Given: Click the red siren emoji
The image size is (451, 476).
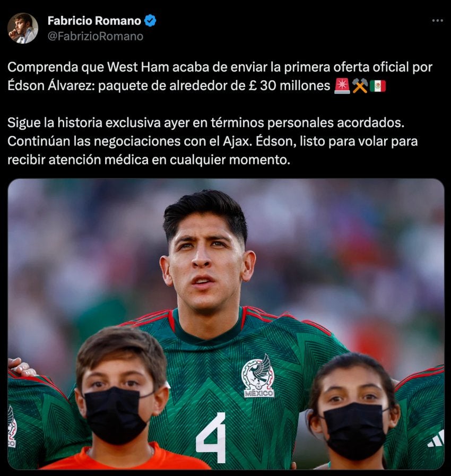Looking at the screenshot, I should point(342,86).
